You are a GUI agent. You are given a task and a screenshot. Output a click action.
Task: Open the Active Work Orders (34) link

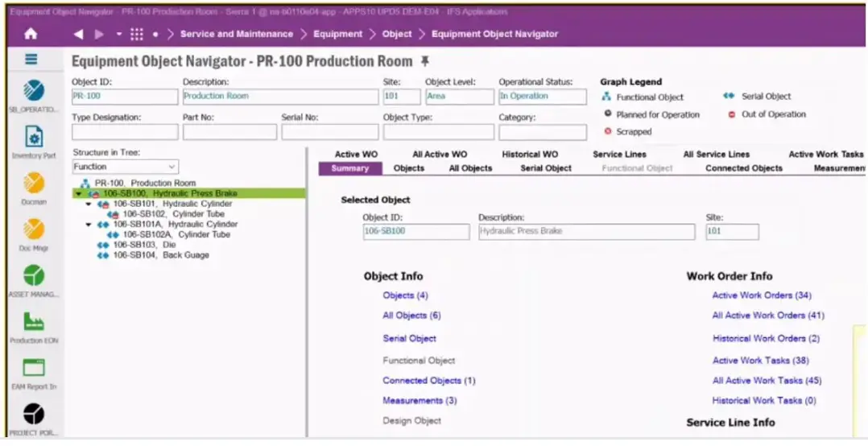tap(761, 295)
